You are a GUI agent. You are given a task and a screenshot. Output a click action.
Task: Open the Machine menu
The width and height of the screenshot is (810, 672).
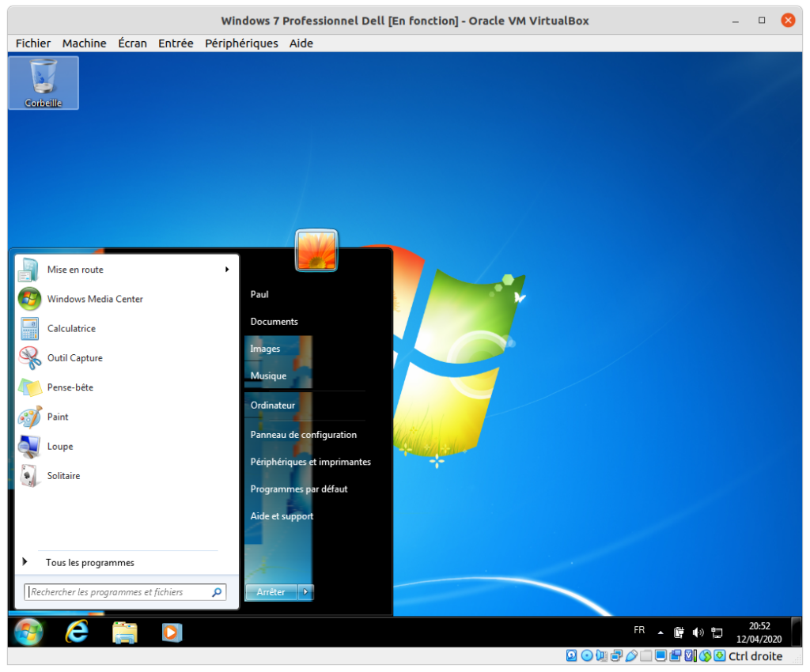(x=84, y=43)
